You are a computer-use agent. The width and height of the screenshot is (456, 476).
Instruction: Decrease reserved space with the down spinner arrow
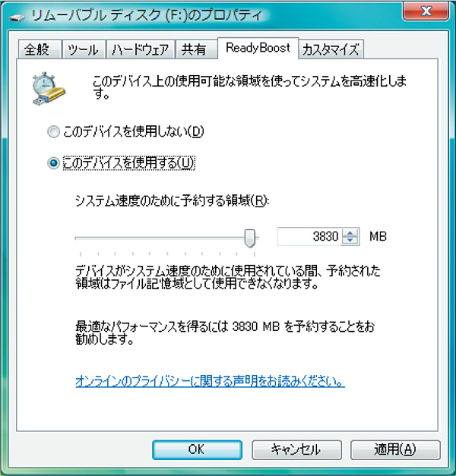(350, 240)
